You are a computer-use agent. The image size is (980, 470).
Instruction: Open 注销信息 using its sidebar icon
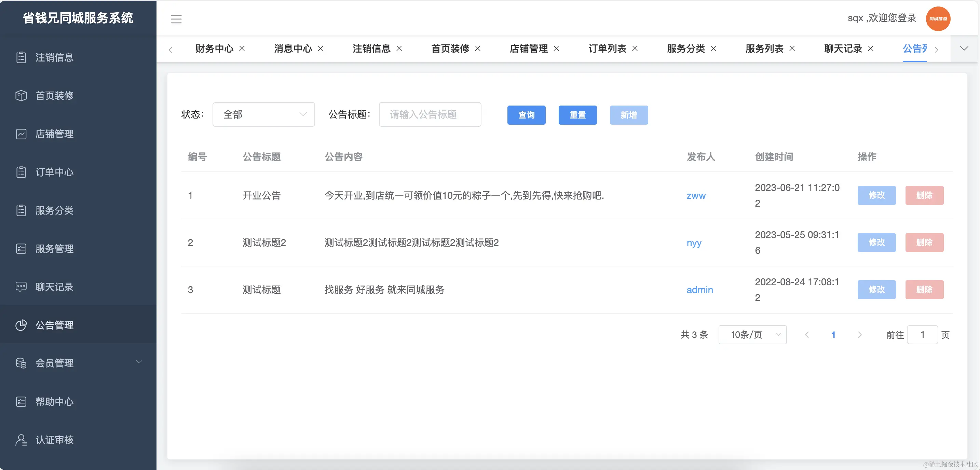21,57
